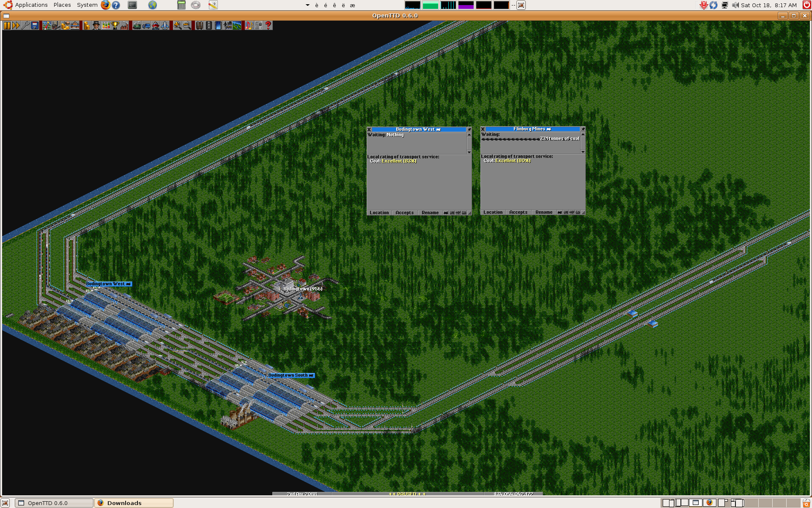Viewport: 812px width, 508px height.
Task: Open the station list icon
Action: tap(75, 25)
